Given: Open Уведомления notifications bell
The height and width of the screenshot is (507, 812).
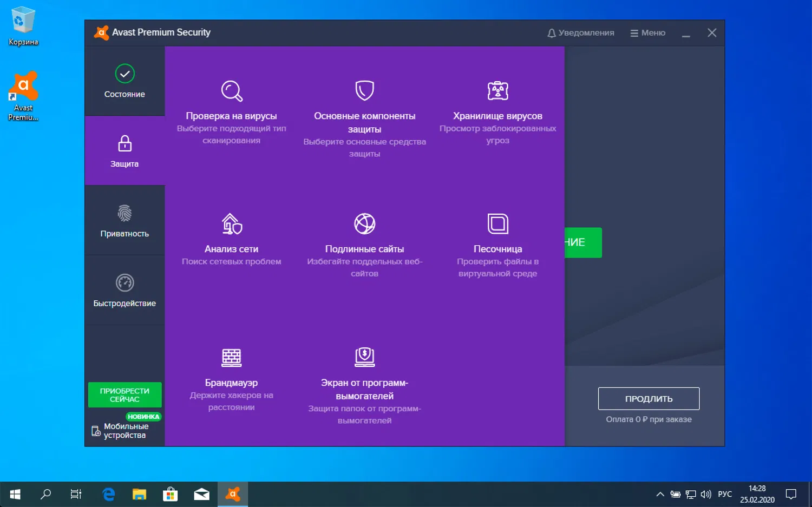Looking at the screenshot, I should 580,32.
